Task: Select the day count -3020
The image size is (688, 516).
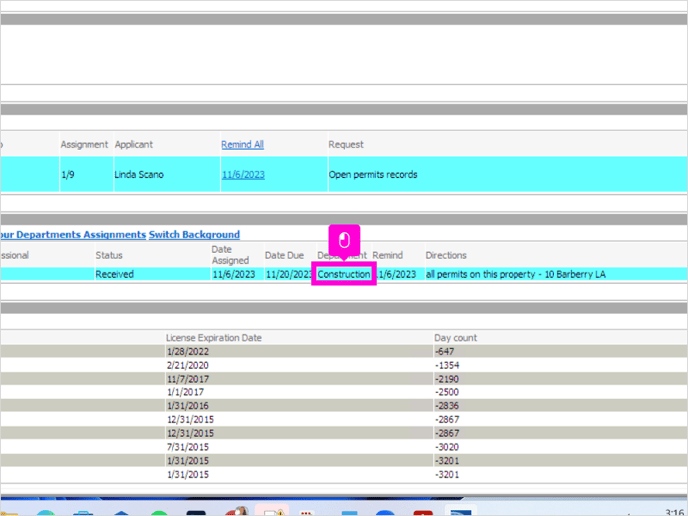Action: (x=447, y=447)
